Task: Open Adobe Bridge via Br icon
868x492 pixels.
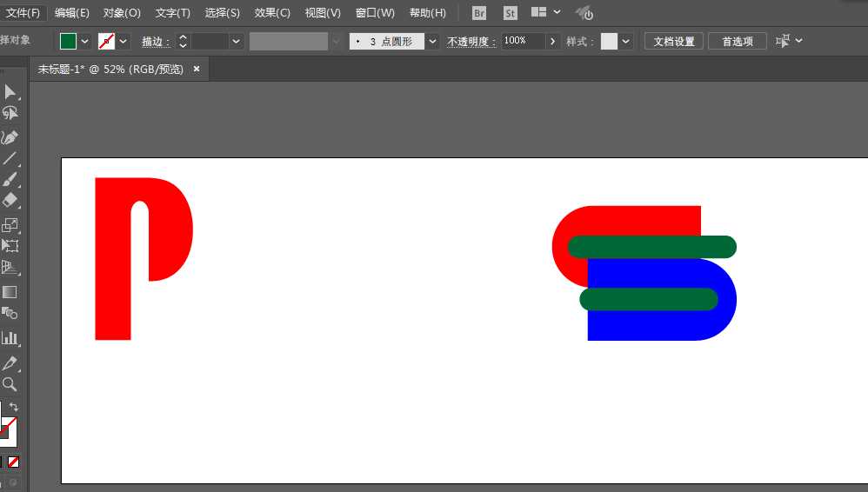Action: tap(479, 13)
